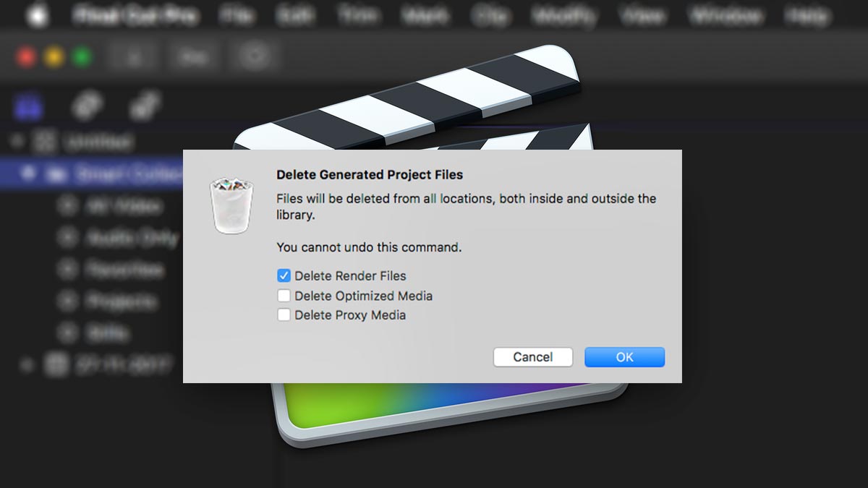
Task: Enable Delete Optimized Media
Action: tap(284, 296)
